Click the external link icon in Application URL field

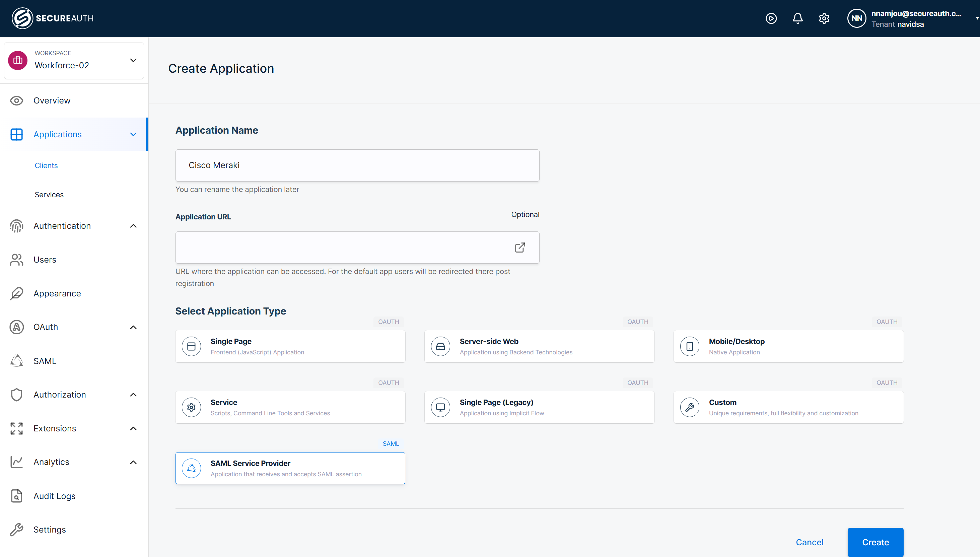click(x=519, y=248)
